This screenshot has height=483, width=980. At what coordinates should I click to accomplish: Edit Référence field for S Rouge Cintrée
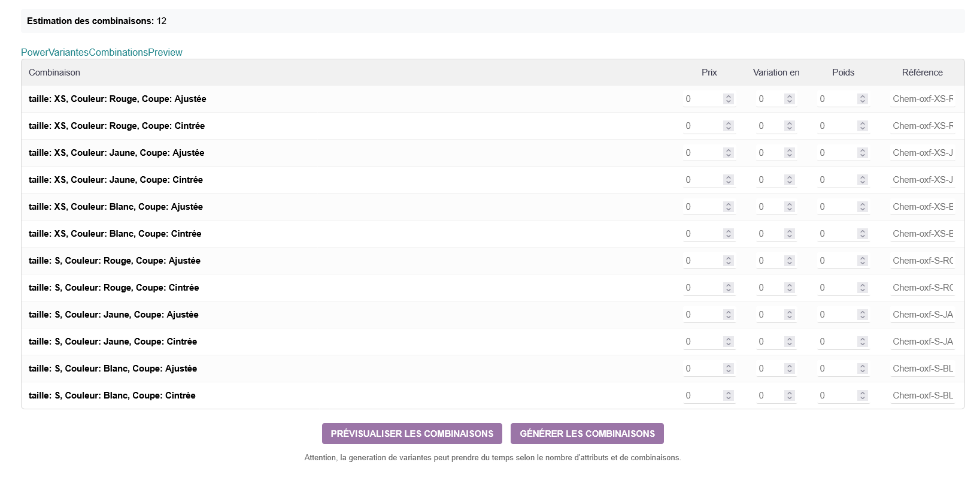click(x=923, y=288)
